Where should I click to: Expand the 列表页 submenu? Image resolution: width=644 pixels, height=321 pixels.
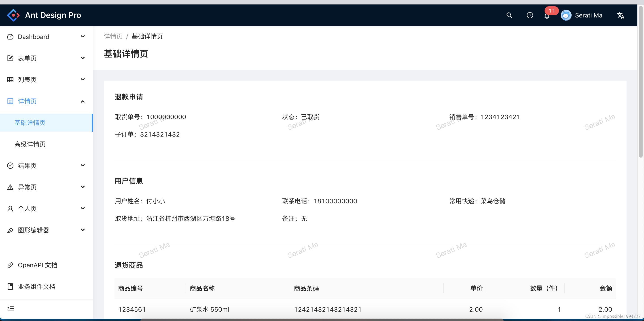click(83, 79)
